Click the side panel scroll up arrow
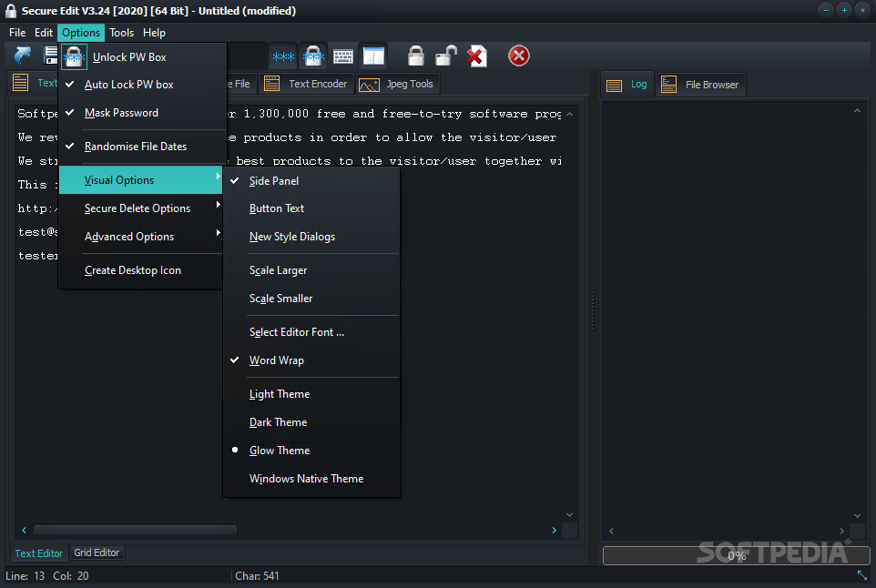Screen dimensions: 876x588 click(857, 110)
